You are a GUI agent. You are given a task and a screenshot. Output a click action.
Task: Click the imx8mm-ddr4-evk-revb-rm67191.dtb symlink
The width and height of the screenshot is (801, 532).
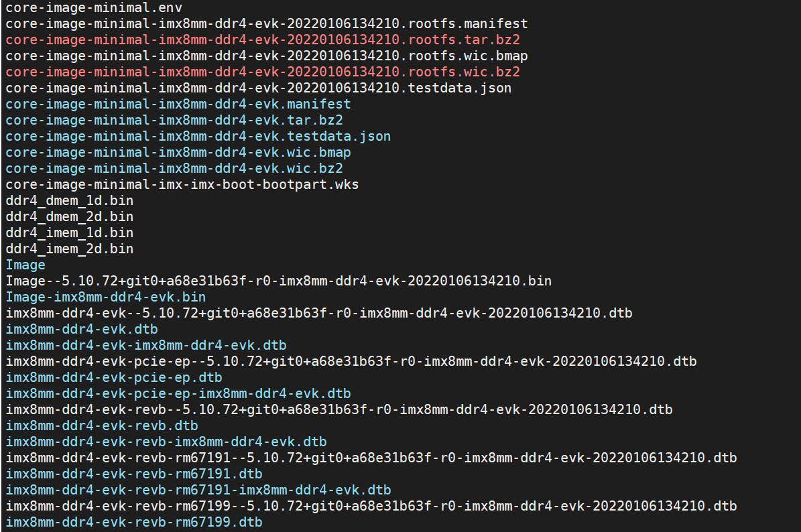point(134,474)
